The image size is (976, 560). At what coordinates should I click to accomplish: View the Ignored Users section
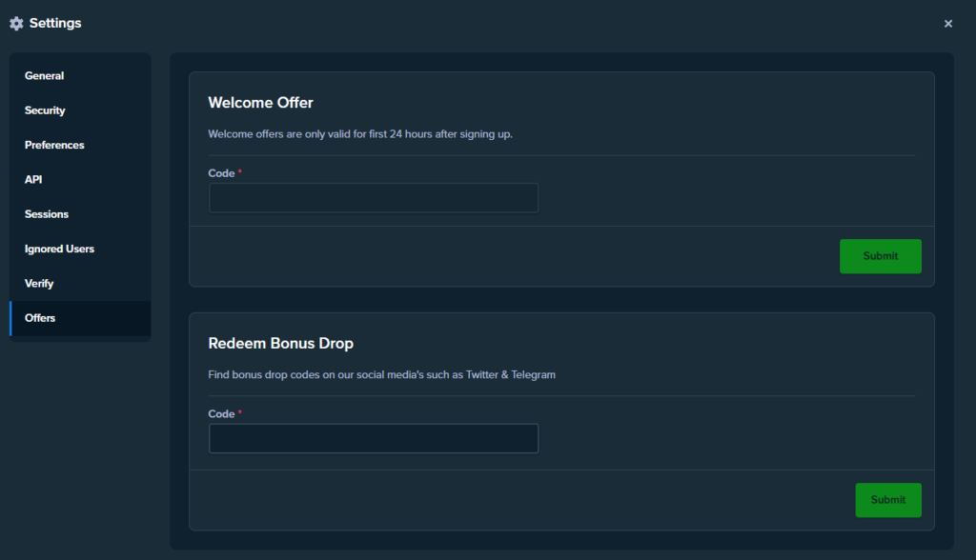(59, 249)
